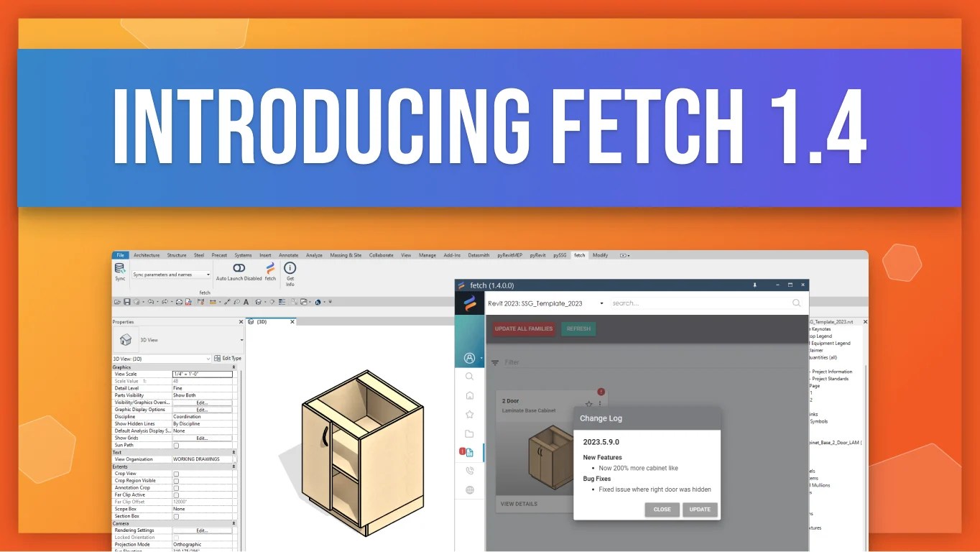Toggle Auto Launch Disabled switch
This screenshot has height=552, width=980.
tap(239, 268)
